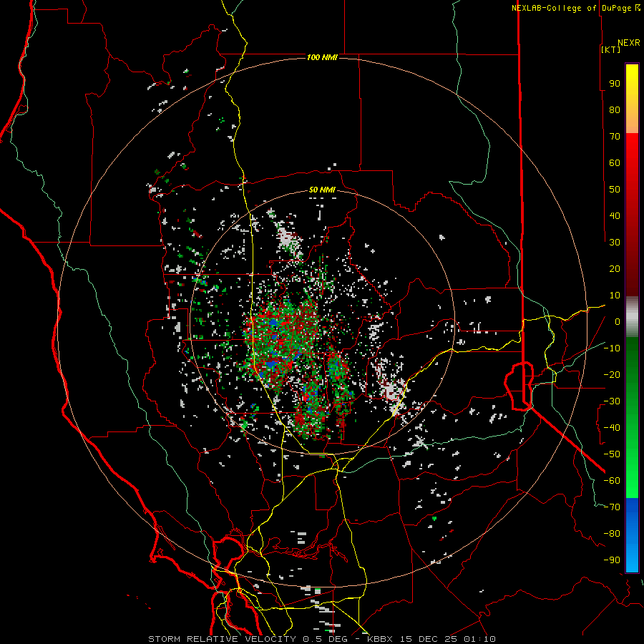This screenshot has height=644, width=644.
Task: Click the 90 value on the velocity scale
Action: point(615,84)
